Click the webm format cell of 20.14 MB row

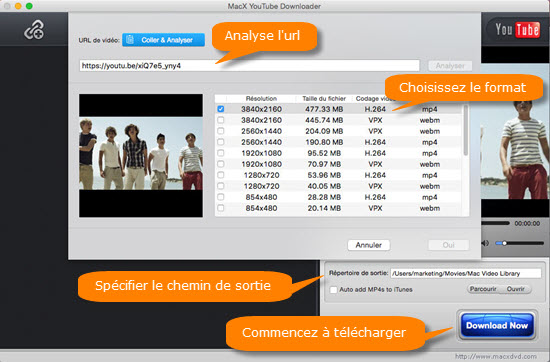(x=430, y=208)
